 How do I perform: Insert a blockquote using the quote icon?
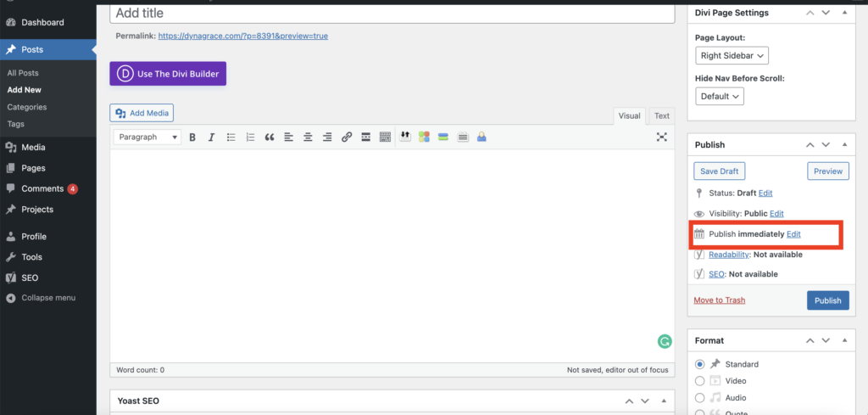coord(270,137)
